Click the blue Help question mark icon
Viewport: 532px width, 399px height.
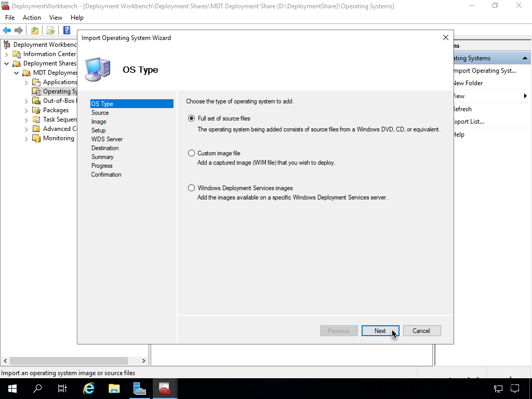(67, 30)
